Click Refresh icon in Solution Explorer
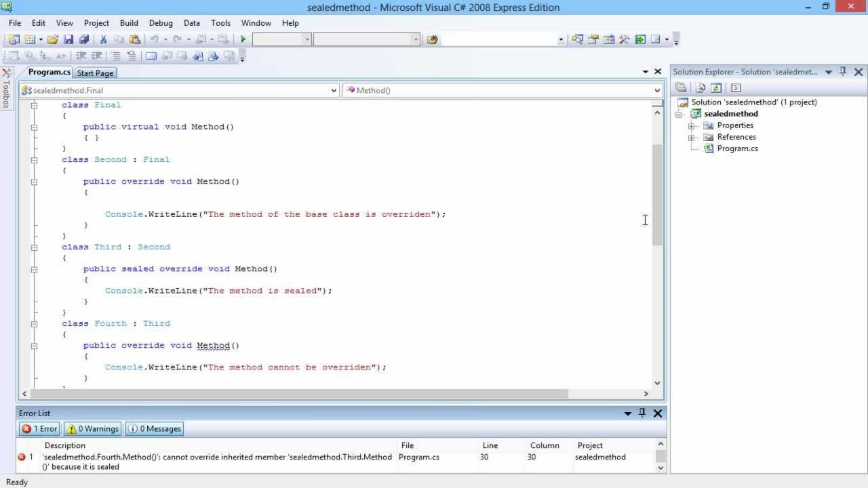The image size is (868, 488). pos(715,87)
